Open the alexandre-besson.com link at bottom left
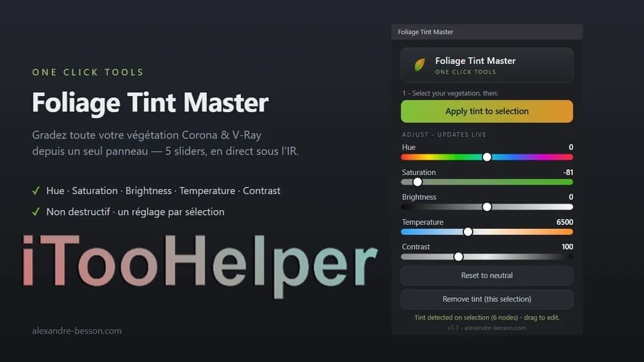 pos(77,331)
